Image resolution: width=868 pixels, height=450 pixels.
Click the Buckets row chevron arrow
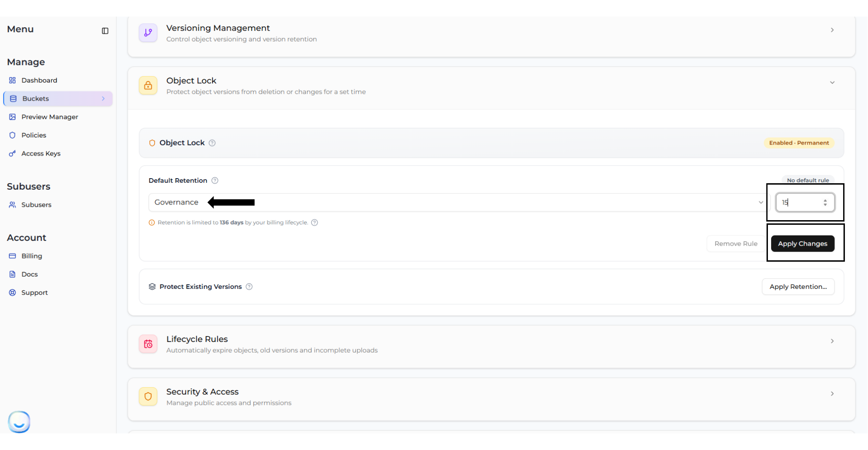(103, 99)
